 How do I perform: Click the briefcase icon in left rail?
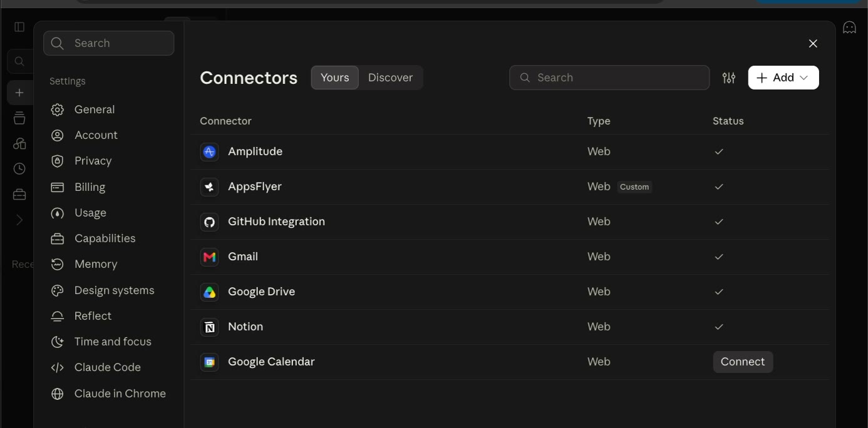(x=19, y=195)
